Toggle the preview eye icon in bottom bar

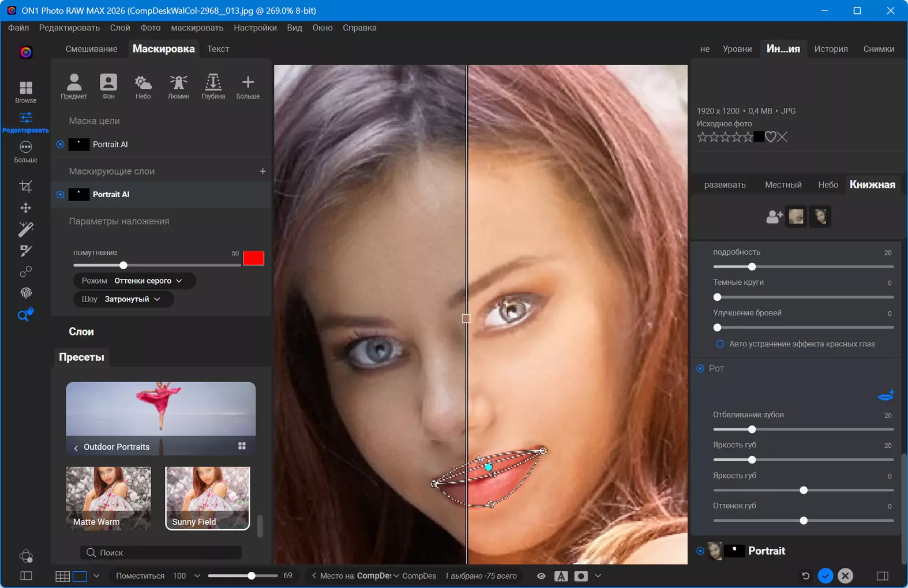tap(541, 576)
